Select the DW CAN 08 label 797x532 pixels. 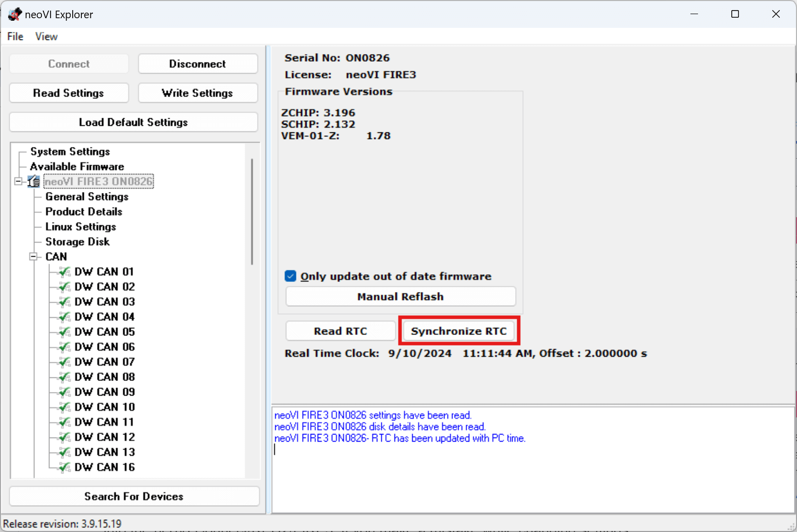[x=105, y=377]
